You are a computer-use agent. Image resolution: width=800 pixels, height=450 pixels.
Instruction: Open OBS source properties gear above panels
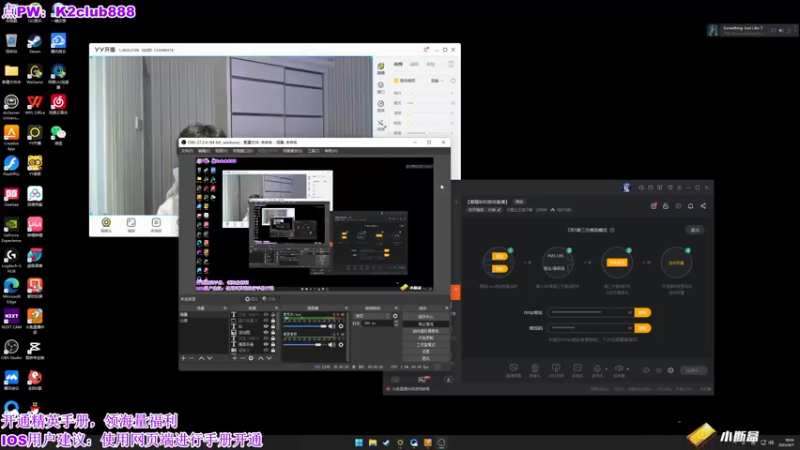pos(252,299)
